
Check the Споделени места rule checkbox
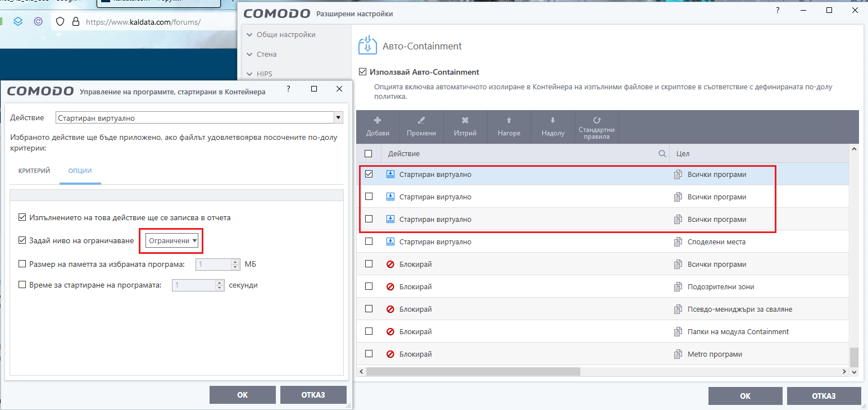(x=369, y=242)
